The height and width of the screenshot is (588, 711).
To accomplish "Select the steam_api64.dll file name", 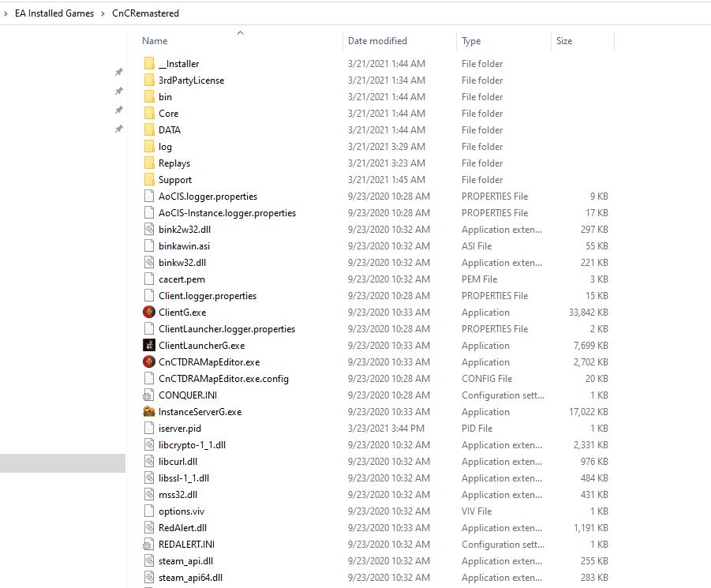I will (185, 578).
